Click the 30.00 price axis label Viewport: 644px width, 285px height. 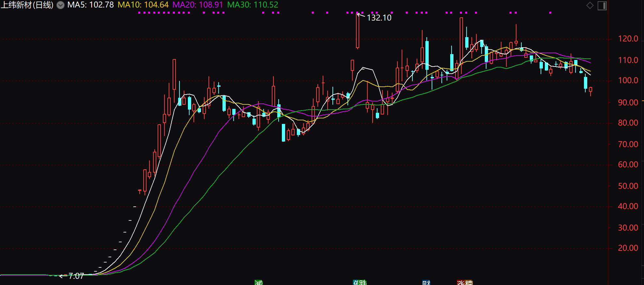tap(628, 228)
